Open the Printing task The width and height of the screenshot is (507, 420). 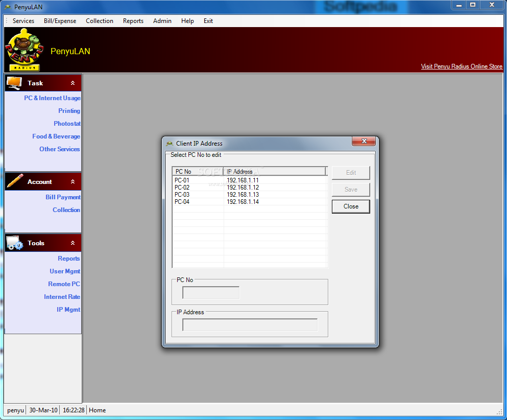click(x=69, y=111)
